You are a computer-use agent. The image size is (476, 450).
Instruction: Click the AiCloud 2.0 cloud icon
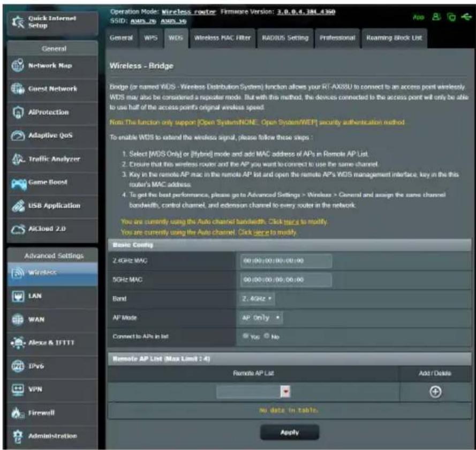coord(18,229)
